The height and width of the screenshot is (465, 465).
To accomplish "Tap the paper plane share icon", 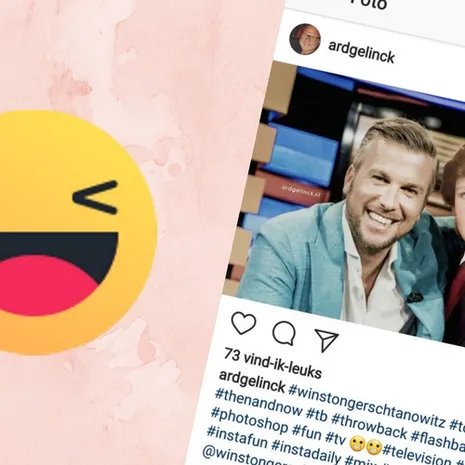I will 326,340.
